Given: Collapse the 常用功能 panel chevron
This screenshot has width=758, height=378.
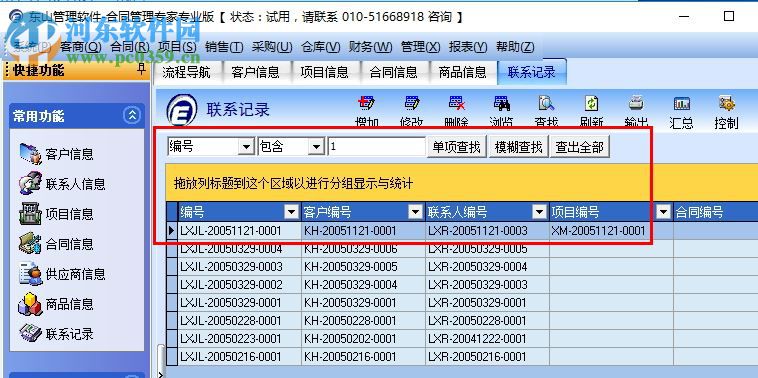Looking at the screenshot, I should click(x=131, y=116).
